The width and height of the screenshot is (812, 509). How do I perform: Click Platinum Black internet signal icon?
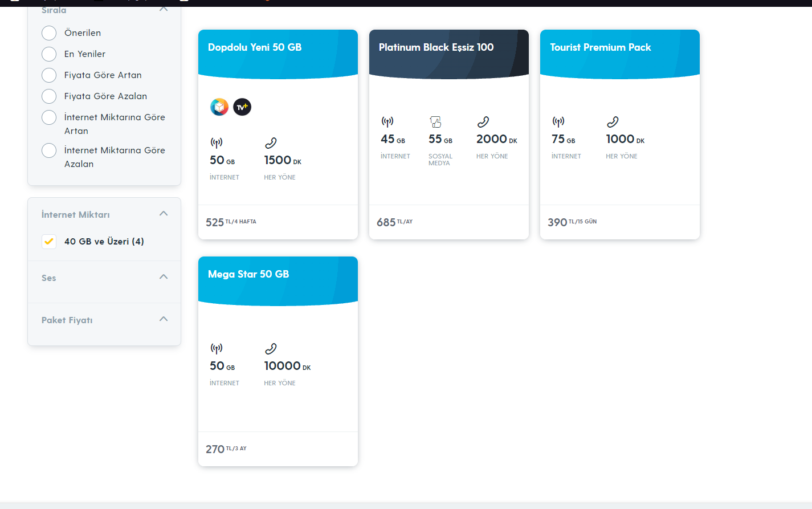pyautogui.click(x=387, y=121)
